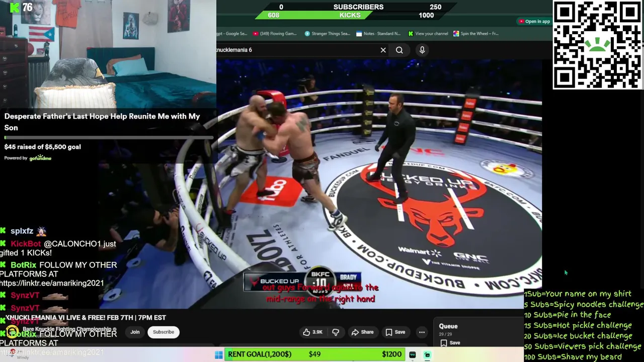Open the 'Notes - Standard N...' bookmark
The width and height of the screenshot is (644, 362).
pos(378,34)
